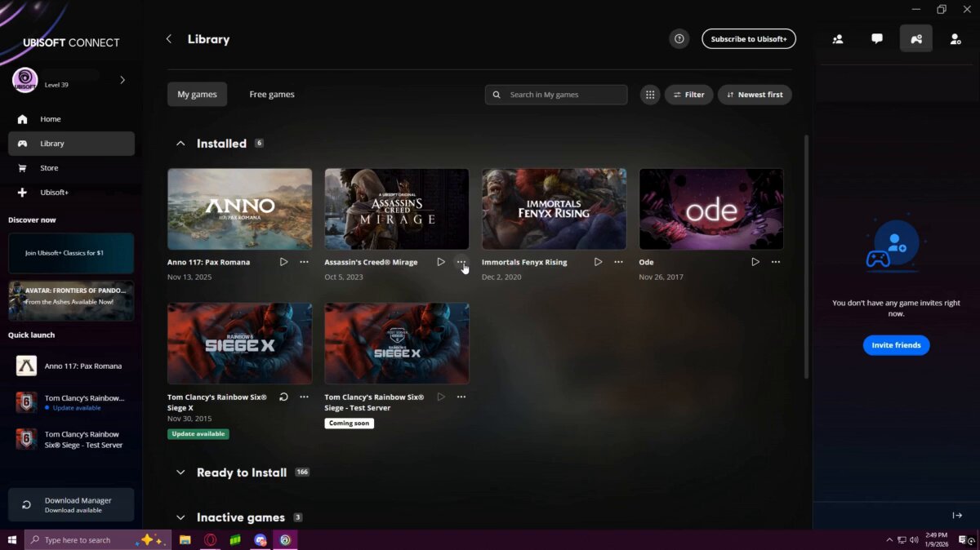Viewport: 980px width, 550px height.
Task: Launch Immortals Fenyx Rising with play icon
Action: tap(598, 262)
